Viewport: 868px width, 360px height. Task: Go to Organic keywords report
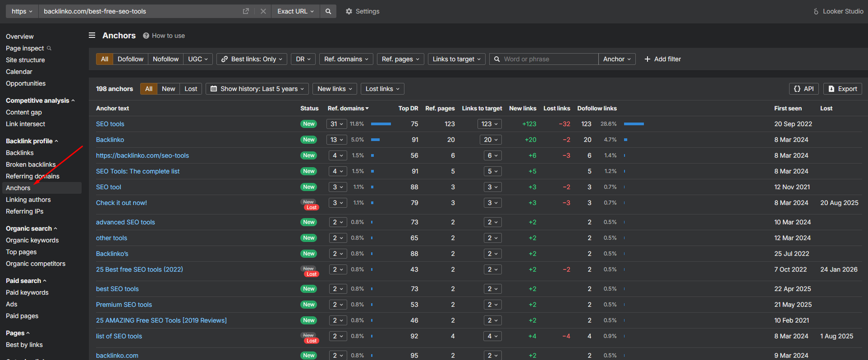[32, 240]
